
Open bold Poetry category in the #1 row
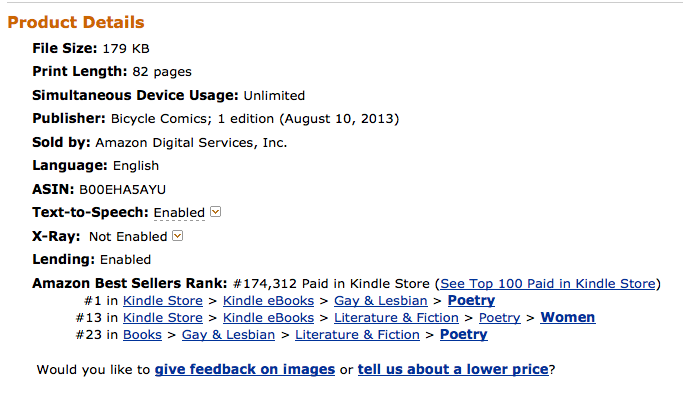(x=471, y=301)
